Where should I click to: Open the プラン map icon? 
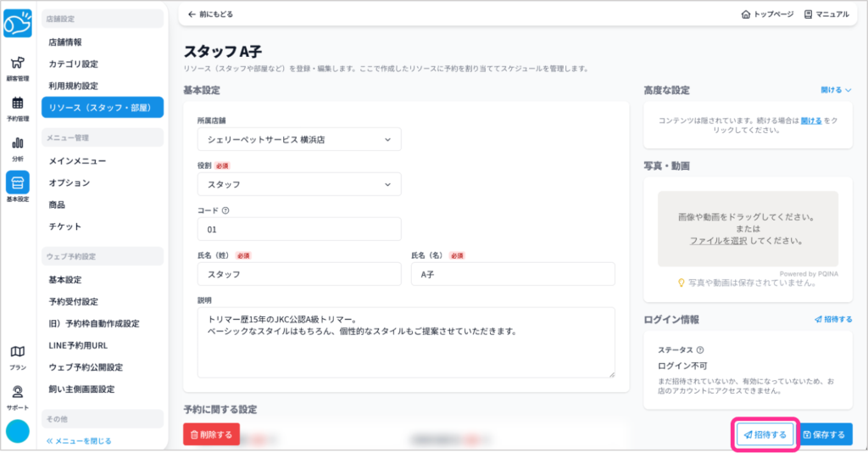17,355
